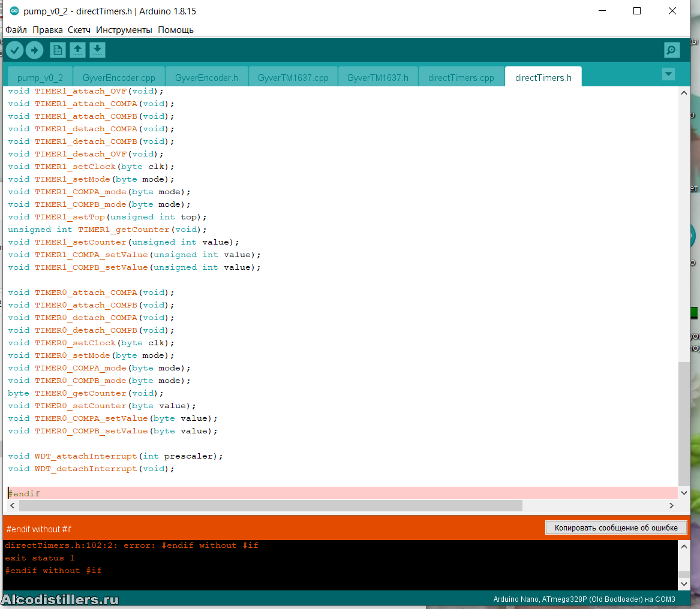Click the TIMER1_attach_OVF declaration
The width and height of the screenshot is (700, 609).
(x=86, y=91)
